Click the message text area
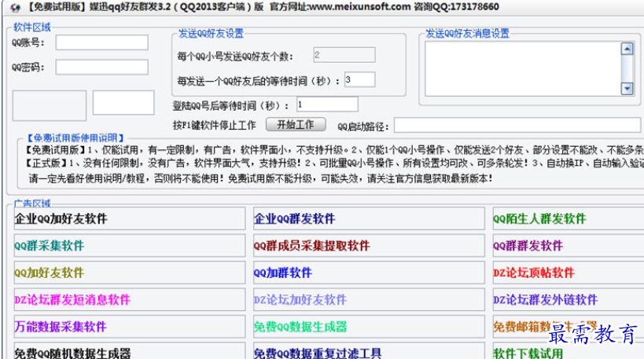The height and width of the screenshot is (359, 644). [523, 69]
